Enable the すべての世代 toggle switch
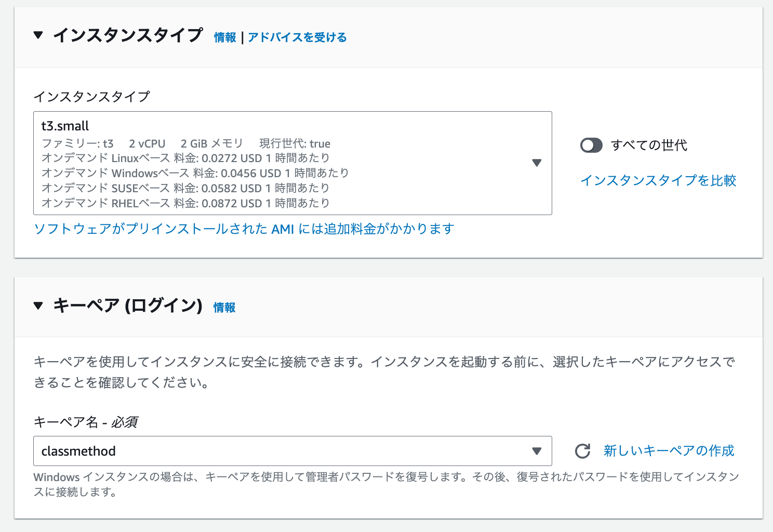 591,145
